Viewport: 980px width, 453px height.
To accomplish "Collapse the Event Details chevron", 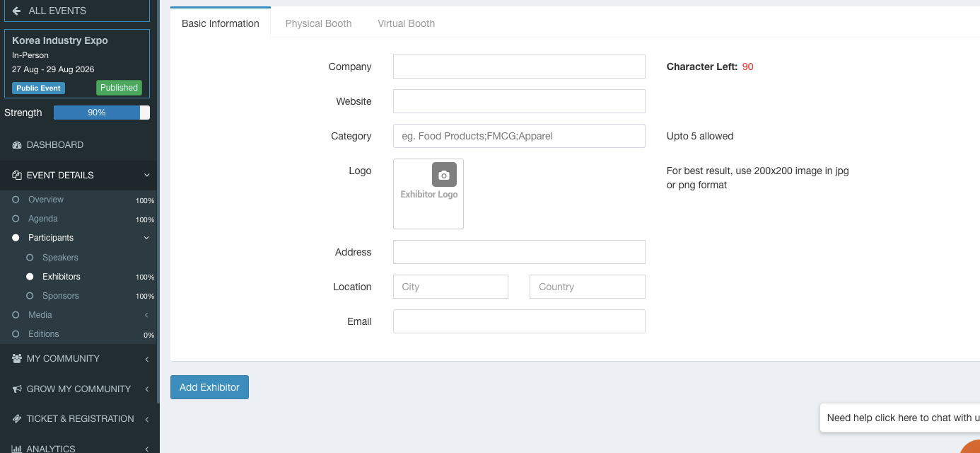I will 146,176.
